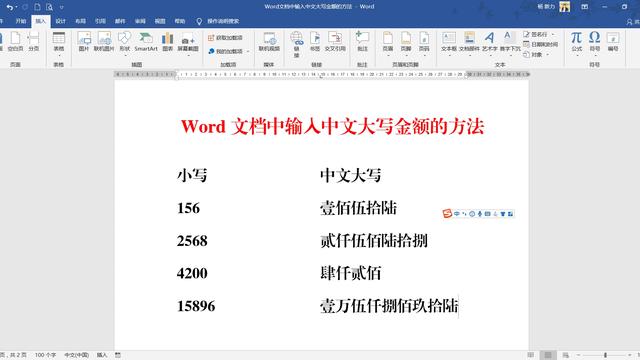Image resolution: width=640 pixels, height=360 pixels.
Task: Expand the Signature Line dropdown arrow
Action: (x=553, y=35)
